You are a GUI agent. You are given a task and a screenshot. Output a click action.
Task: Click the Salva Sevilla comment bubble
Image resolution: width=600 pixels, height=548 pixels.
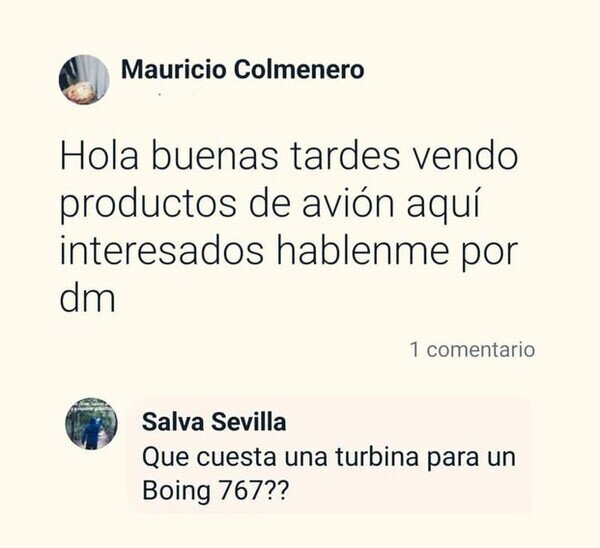click(x=329, y=455)
